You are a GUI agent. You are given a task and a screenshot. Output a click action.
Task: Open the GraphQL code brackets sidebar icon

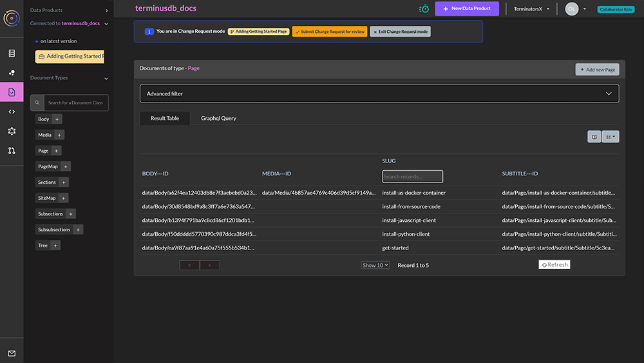tap(12, 112)
